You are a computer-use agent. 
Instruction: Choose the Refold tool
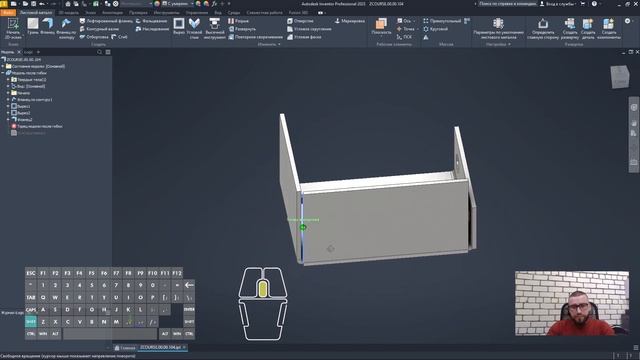point(256,37)
